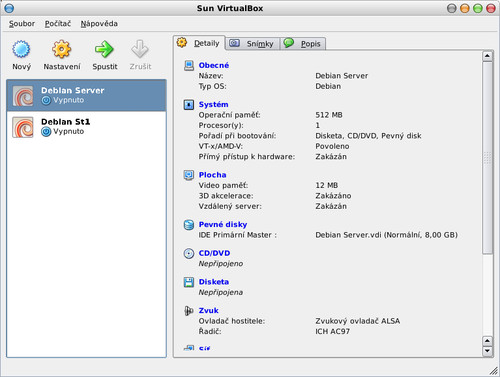Click the camera icon on the Snímky tab
This screenshot has width=500, height=377.
[234, 43]
